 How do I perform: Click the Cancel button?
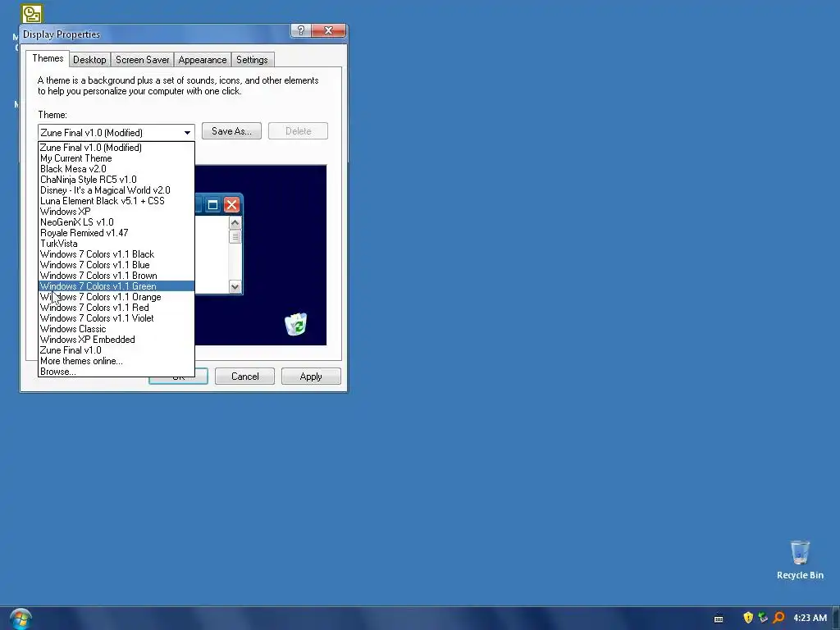244,376
